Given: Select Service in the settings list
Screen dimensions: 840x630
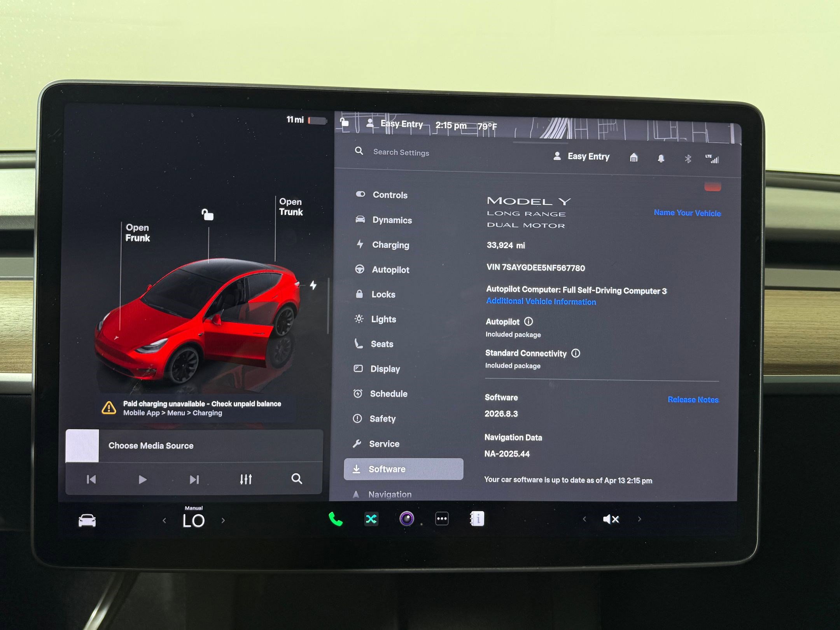Looking at the screenshot, I should (x=376, y=444).
